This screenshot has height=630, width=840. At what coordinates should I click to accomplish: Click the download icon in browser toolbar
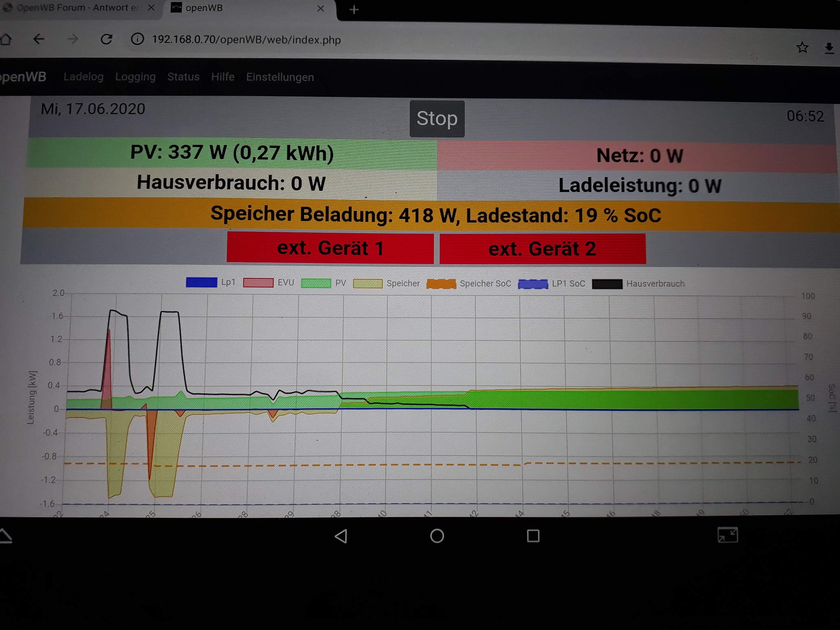point(829,48)
